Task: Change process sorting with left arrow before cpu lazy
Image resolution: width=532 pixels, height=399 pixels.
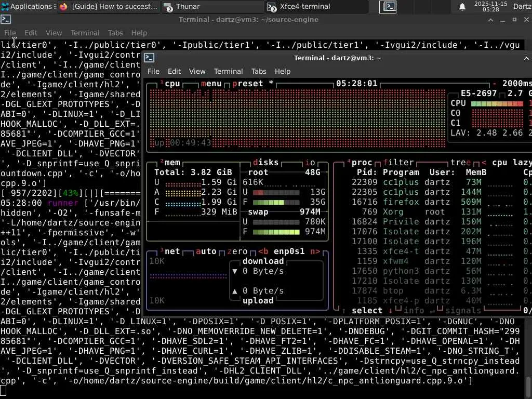Action: pos(484,163)
